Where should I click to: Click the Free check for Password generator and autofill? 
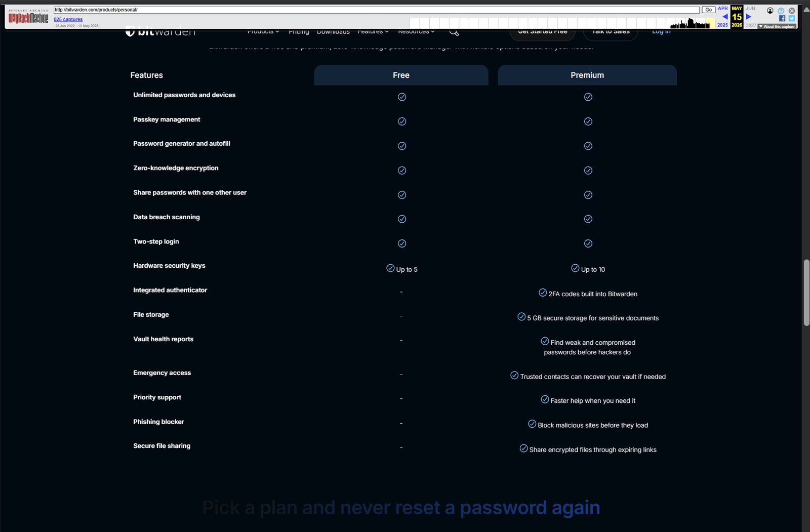pos(402,146)
